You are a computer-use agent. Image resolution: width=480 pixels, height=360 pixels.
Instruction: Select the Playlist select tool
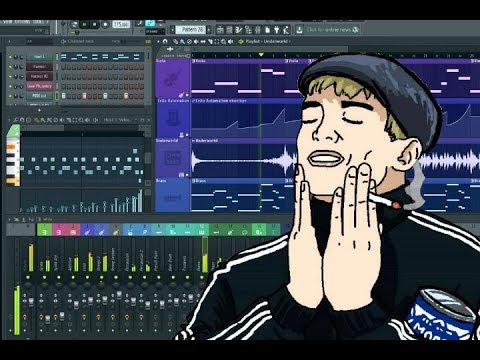217,41
